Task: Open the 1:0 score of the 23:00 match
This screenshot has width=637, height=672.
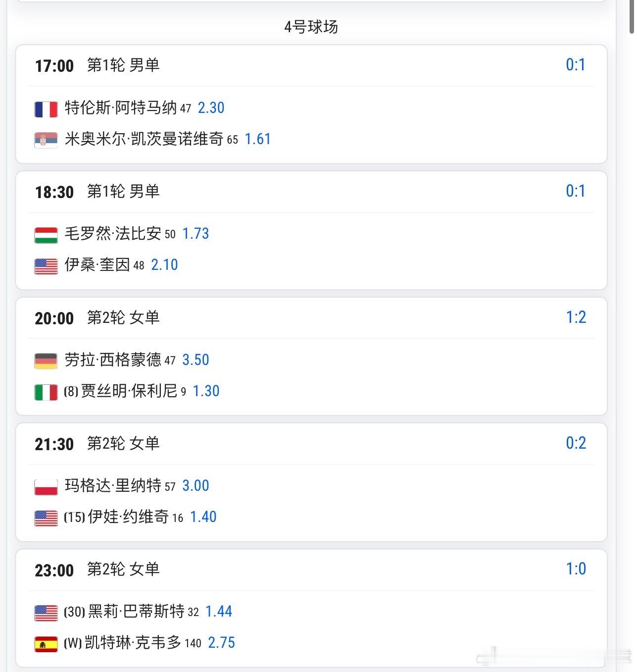Action: click(576, 569)
